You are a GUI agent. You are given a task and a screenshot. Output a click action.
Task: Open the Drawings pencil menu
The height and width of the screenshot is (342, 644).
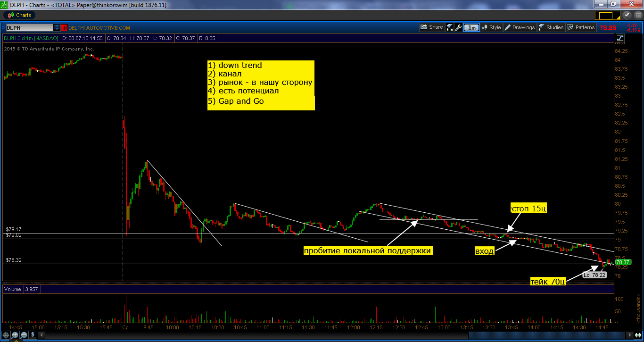point(520,27)
